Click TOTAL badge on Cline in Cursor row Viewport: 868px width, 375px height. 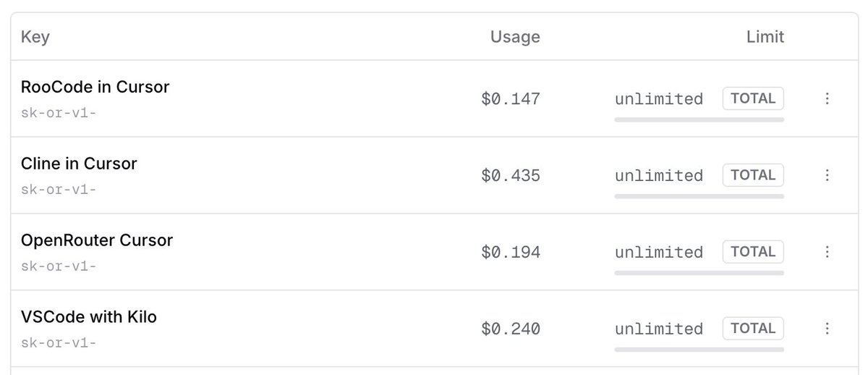pos(753,175)
